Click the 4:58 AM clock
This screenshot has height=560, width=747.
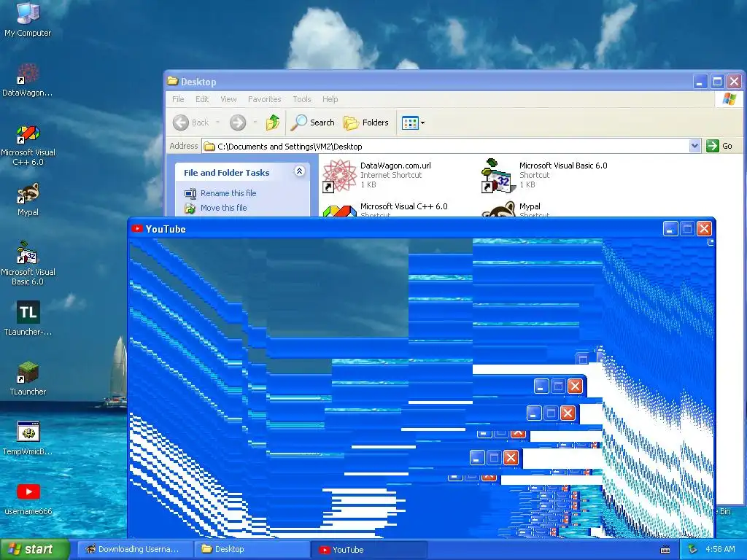point(720,549)
